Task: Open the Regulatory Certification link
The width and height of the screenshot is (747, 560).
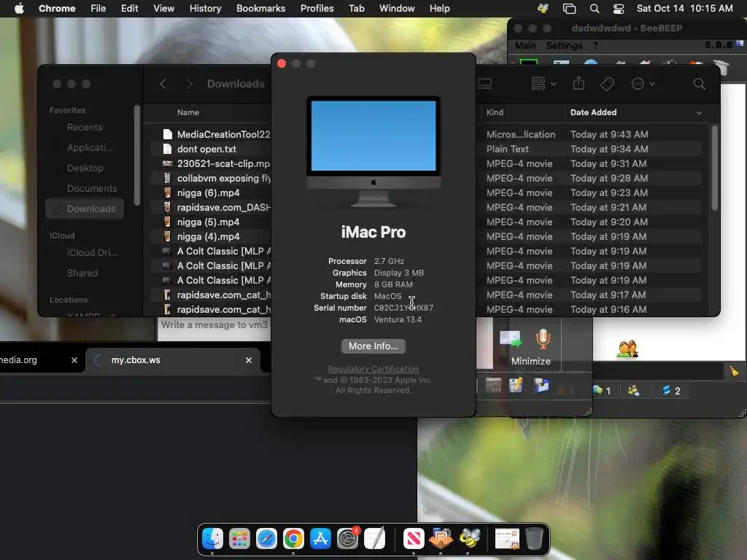Action: click(x=373, y=369)
